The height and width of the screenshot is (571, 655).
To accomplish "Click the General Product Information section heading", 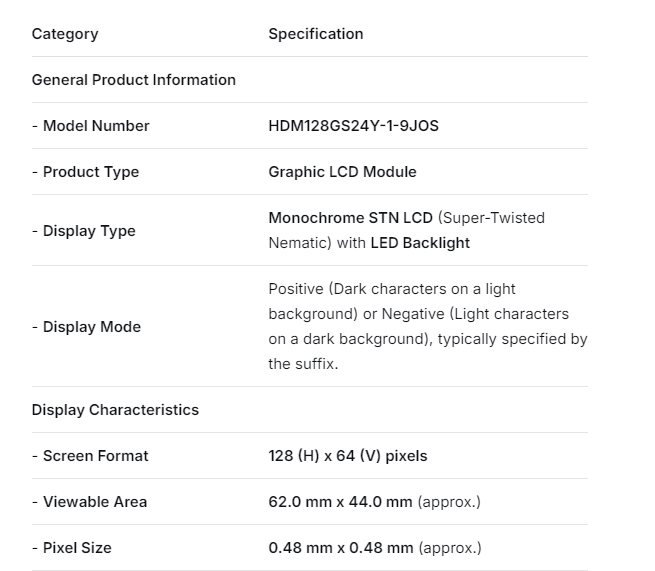I will click(134, 80).
